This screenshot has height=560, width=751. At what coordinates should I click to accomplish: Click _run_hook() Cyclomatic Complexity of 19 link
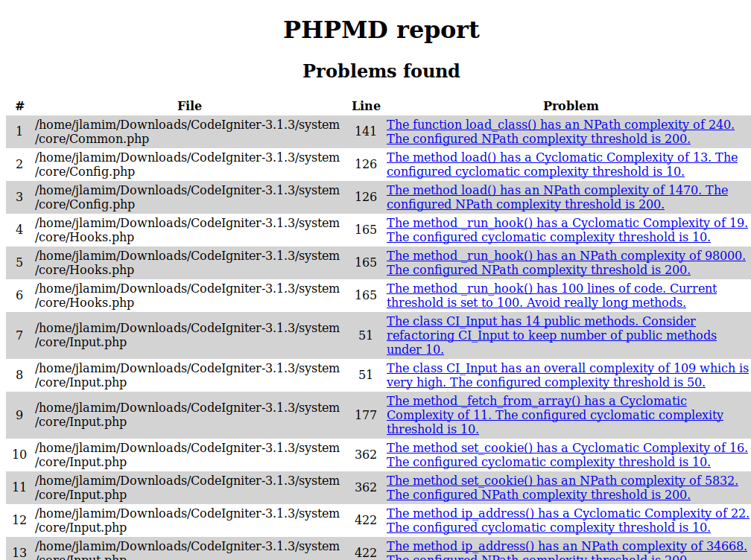567,223
